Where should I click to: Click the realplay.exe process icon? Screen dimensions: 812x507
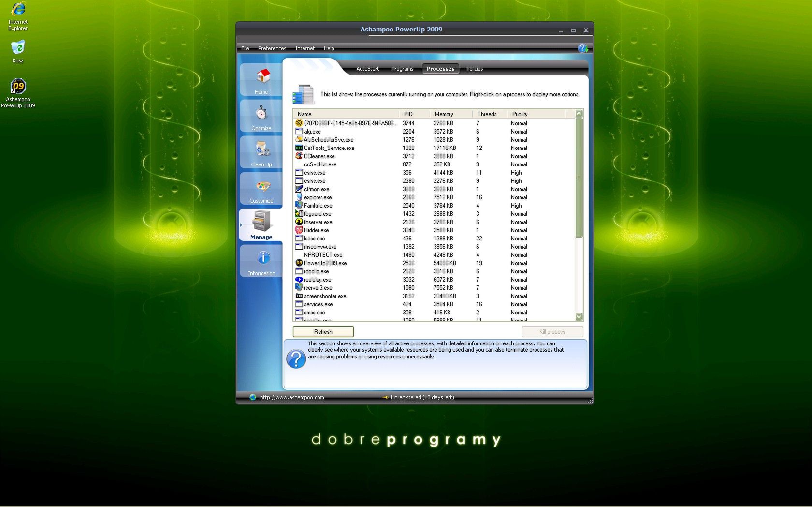(299, 279)
